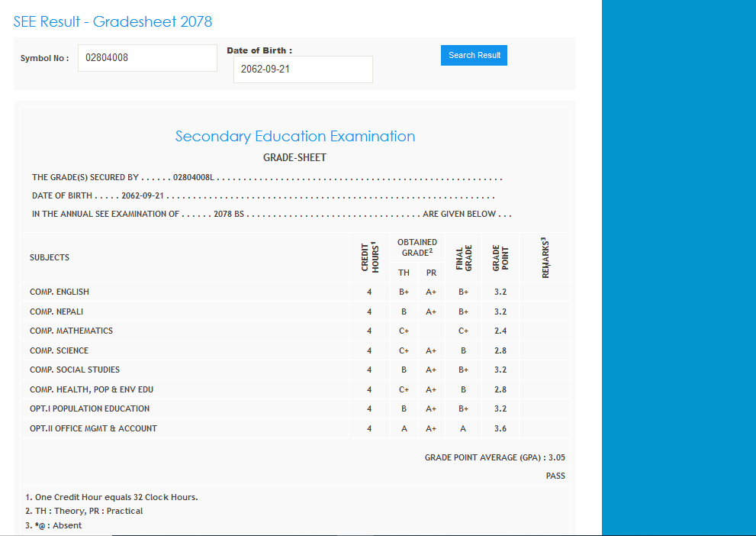Click the GRADE POINT column header
Screen dimensions: 756x536
tap(500, 257)
